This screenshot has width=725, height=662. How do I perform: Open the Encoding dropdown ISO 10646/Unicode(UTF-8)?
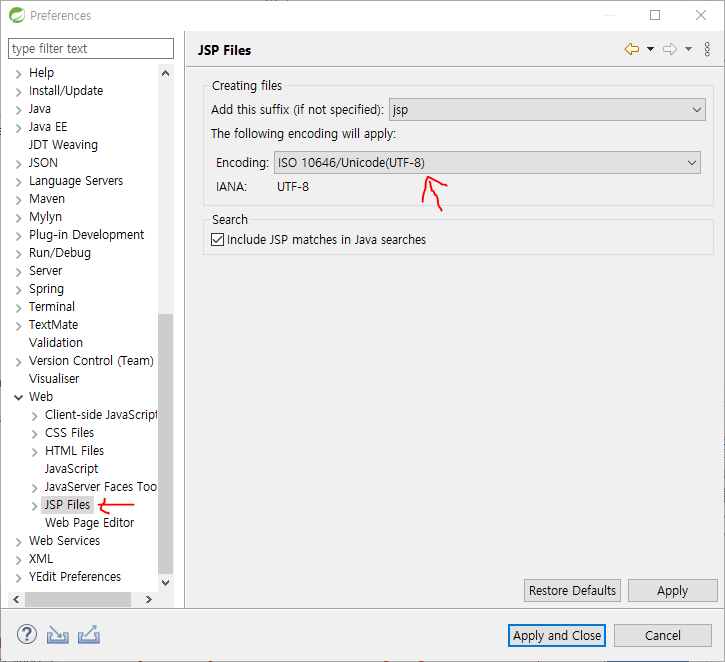click(487, 163)
